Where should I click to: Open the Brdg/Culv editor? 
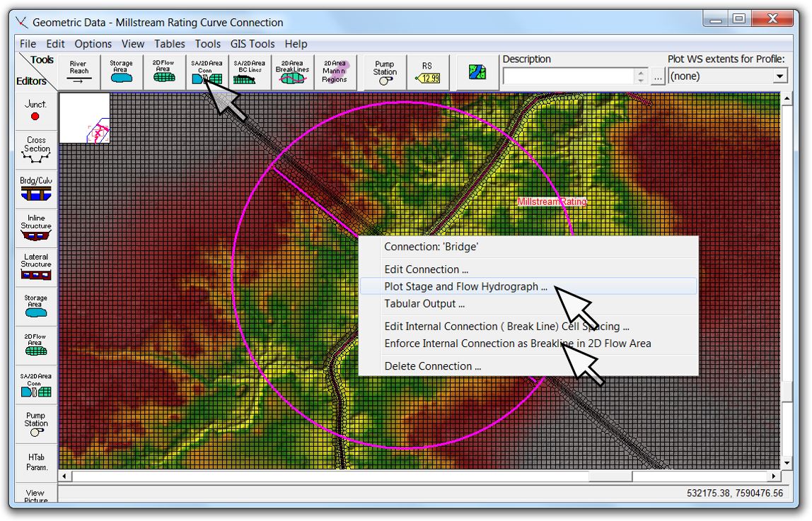point(36,188)
